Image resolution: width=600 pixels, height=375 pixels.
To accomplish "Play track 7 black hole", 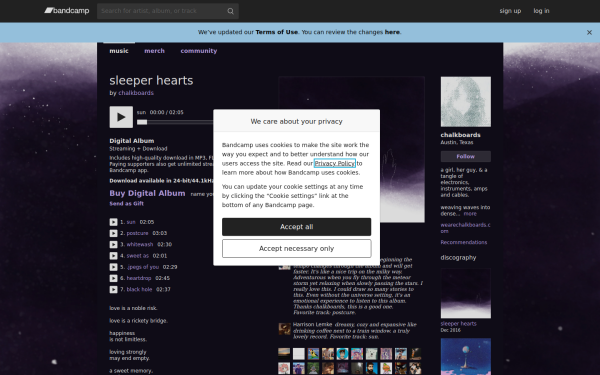I will point(113,290).
